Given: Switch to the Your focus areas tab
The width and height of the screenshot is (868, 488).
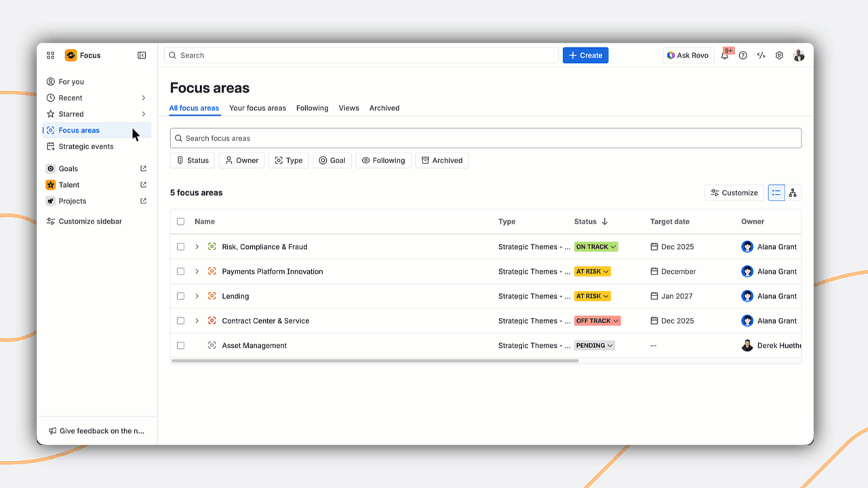Looking at the screenshot, I should [257, 108].
